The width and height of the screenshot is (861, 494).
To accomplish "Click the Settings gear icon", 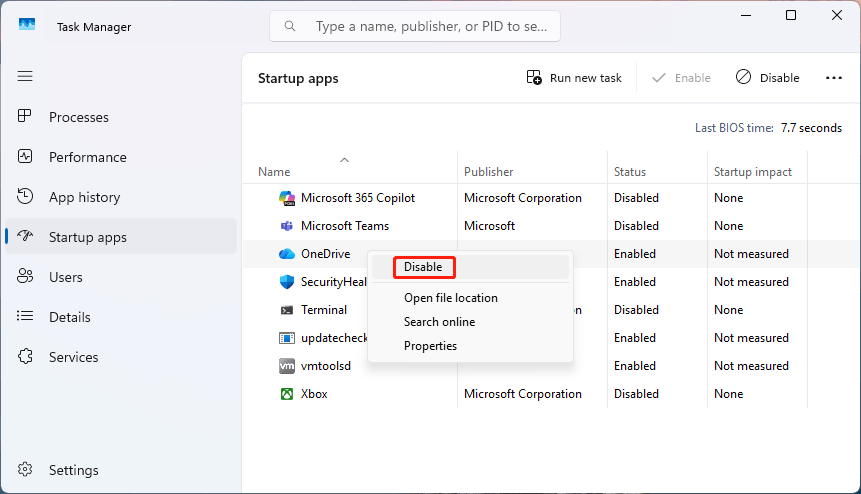I will coord(25,469).
